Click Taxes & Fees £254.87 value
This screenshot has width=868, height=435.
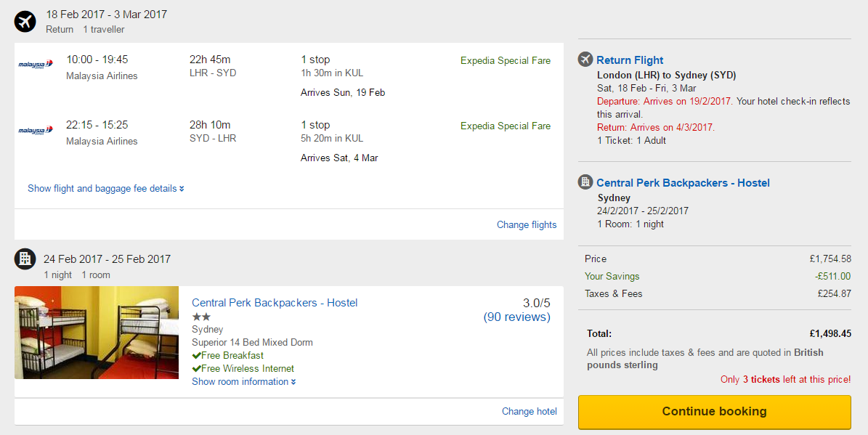click(835, 294)
